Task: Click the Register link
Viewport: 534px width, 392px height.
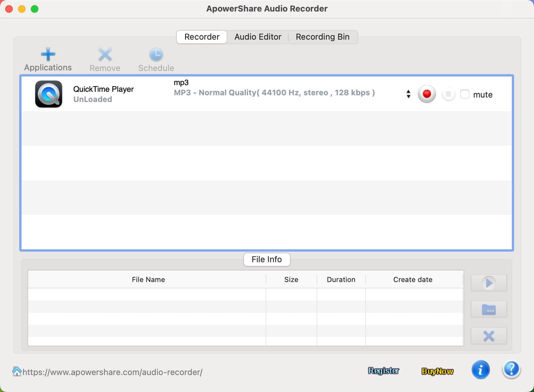Action: click(384, 371)
